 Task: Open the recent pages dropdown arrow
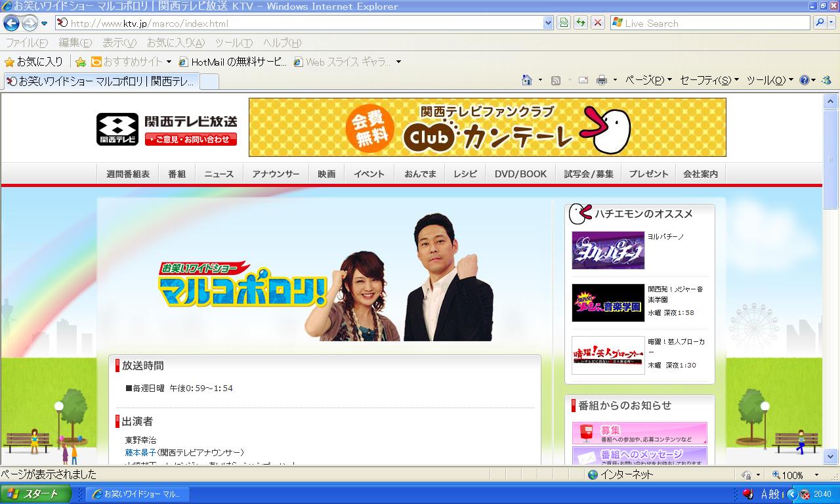(x=45, y=24)
